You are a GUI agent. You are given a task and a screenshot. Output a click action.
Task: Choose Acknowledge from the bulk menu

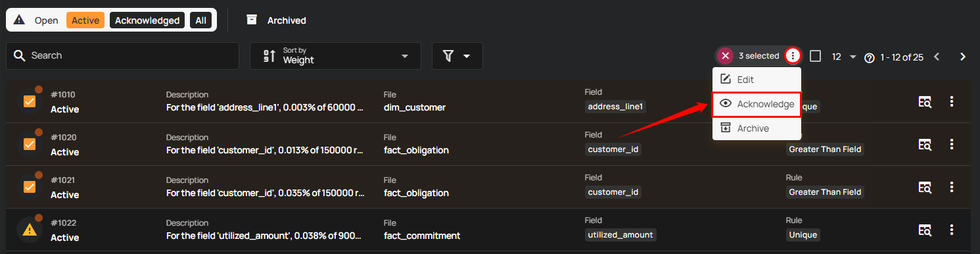click(757, 104)
